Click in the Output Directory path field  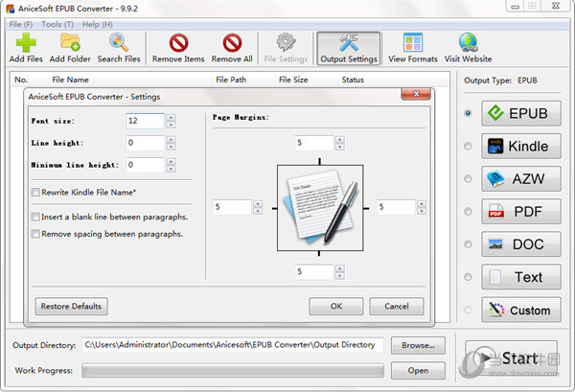[x=233, y=345]
